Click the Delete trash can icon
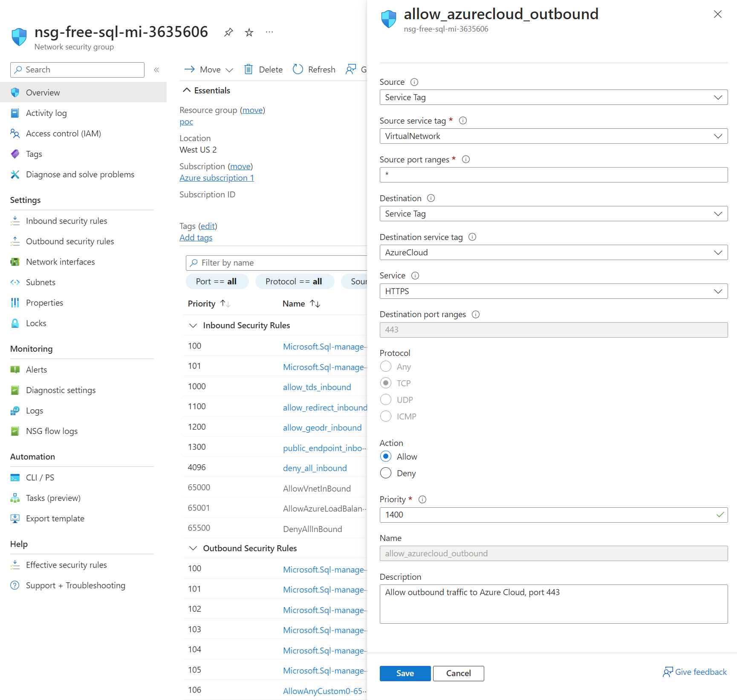The height and width of the screenshot is (700, 737). point(248,69)
